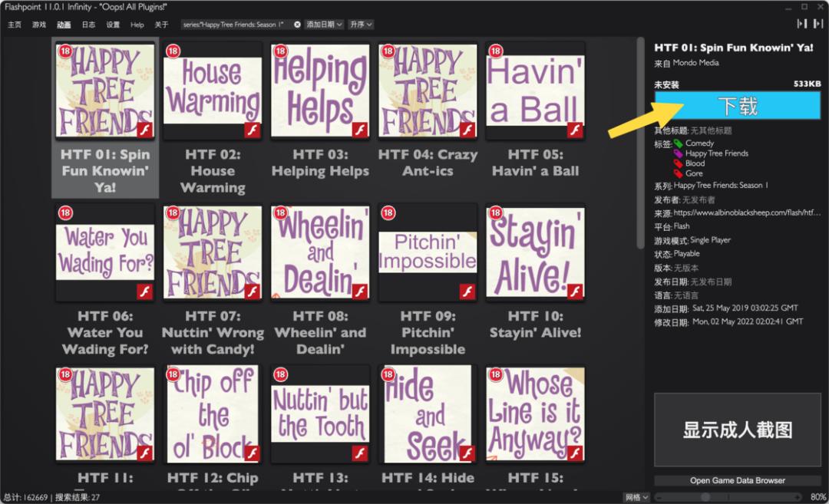Open the 升序 sort order dropdown
Screen dimensions: 829x504
pos(361,25)
